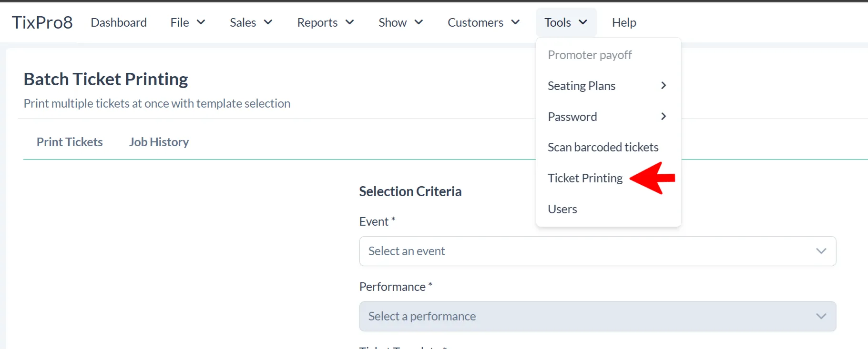Image resolution: width=868 pixels, height=349 pixels.
Task: Click the Performance field label
Action: pyautogui.click(x=396, y=287)
